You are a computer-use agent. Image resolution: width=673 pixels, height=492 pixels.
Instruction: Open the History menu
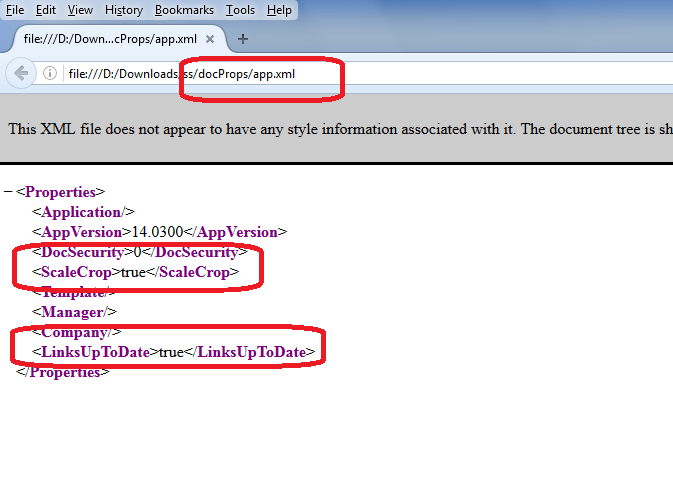[124, 10]
